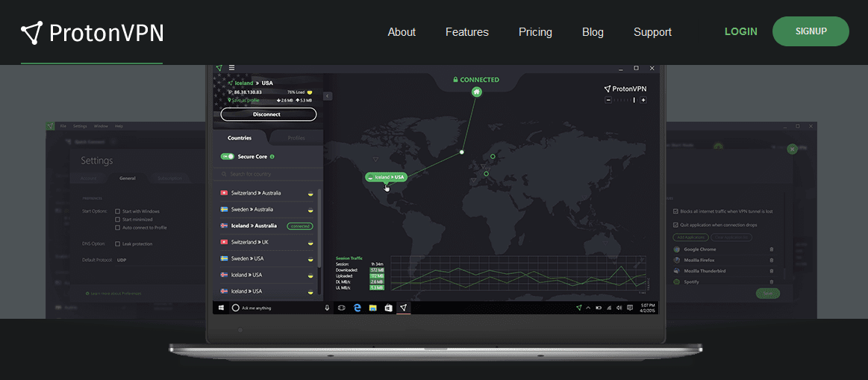Select the Sweden » USA server
The width and height of the screenshot is (868, 380).
[x=267, y=259]
